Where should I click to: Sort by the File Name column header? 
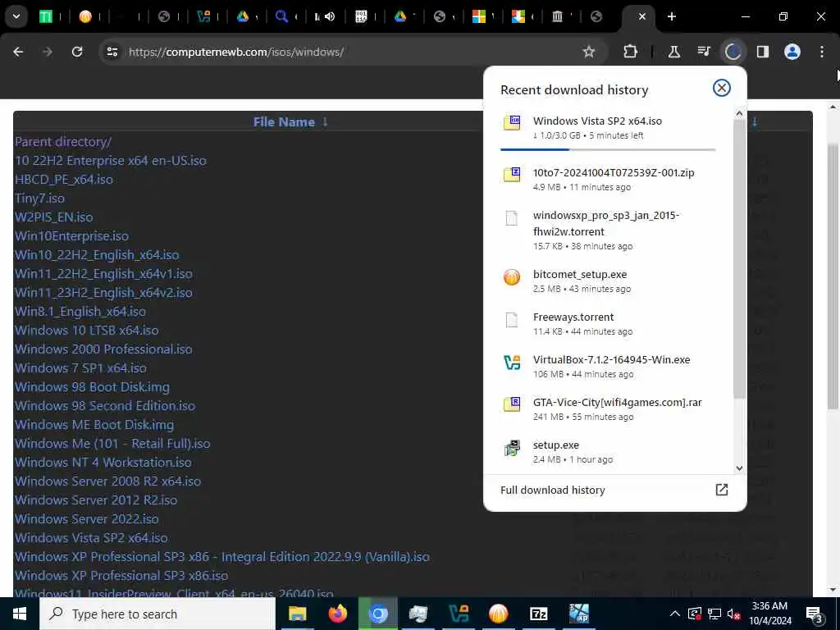point(290,121)
